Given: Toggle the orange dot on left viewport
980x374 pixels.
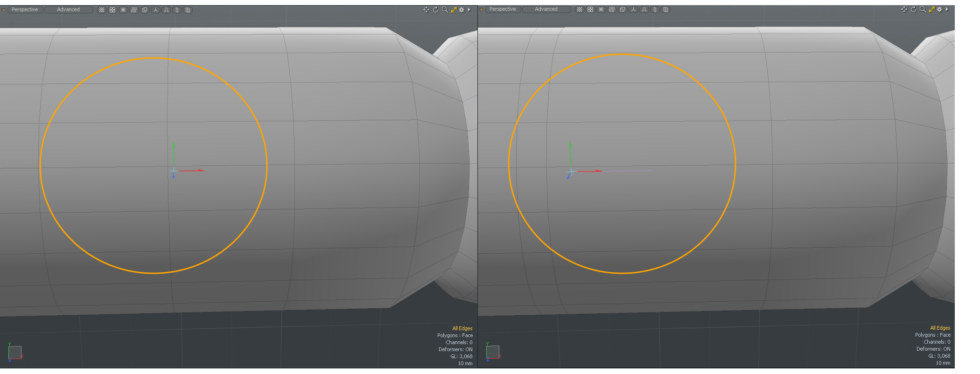Looking at the screenshot, I should 3,10.
